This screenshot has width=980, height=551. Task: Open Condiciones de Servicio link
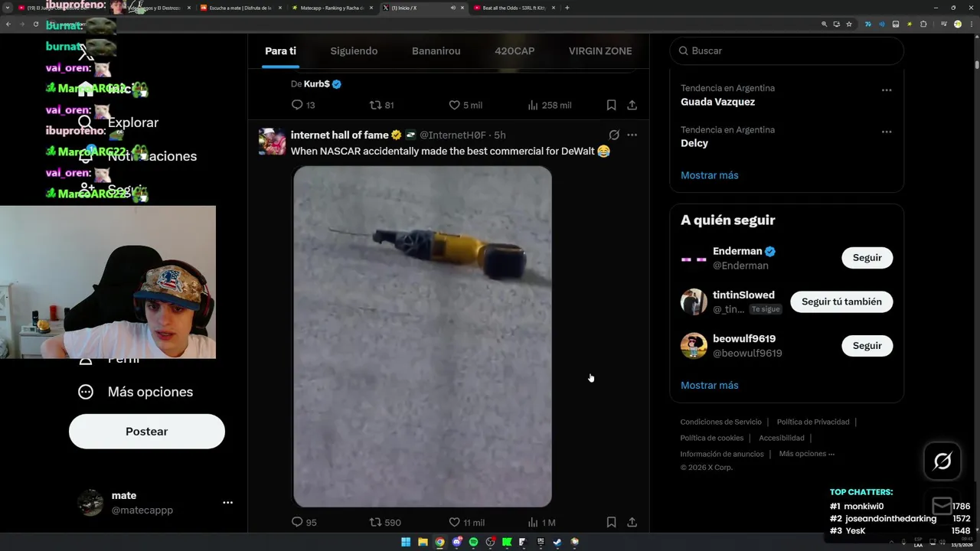tap(721, 422)
